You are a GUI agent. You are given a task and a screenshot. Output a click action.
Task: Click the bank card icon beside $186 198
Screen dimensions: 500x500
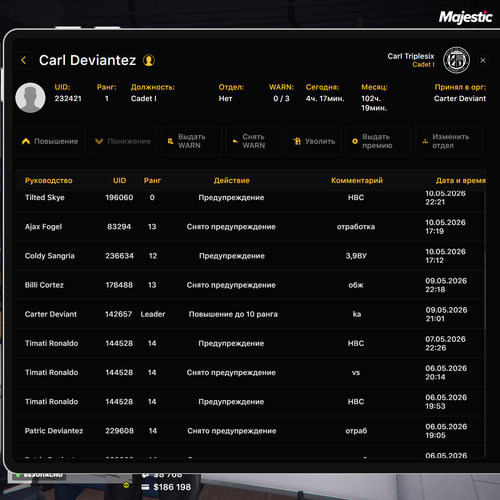point(145,487)
